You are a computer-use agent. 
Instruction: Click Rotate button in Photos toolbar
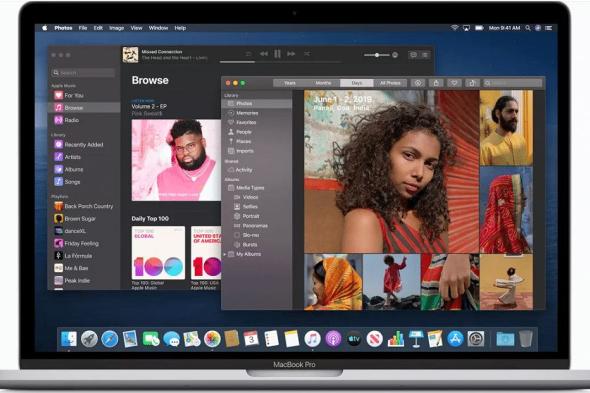pyautogui.click(x=472, y=83)
